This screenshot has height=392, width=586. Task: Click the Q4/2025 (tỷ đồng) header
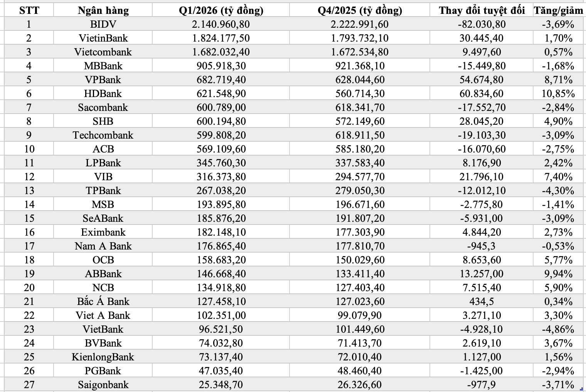pyautogui.click(x=360, y=10)
